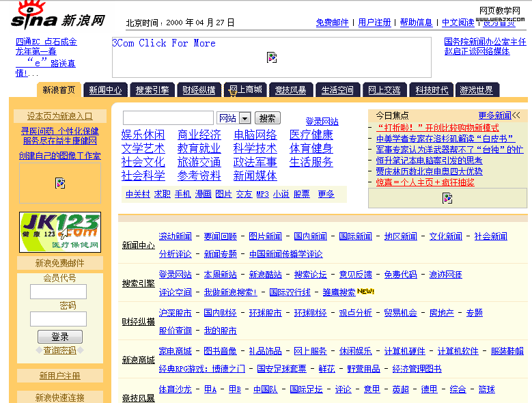Click the image placeholder under 今日焦点
Screen dimensions: 532x403
(447, 198)
